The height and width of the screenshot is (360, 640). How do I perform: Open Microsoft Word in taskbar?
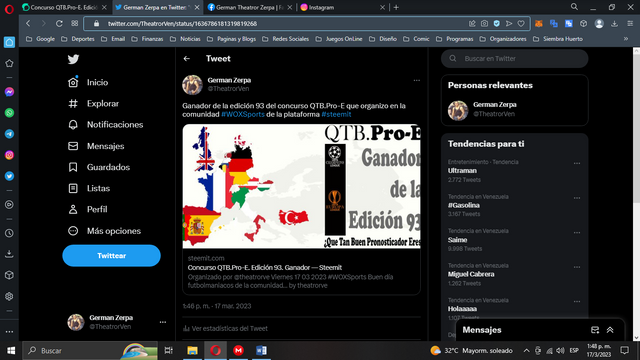[261, 350]
